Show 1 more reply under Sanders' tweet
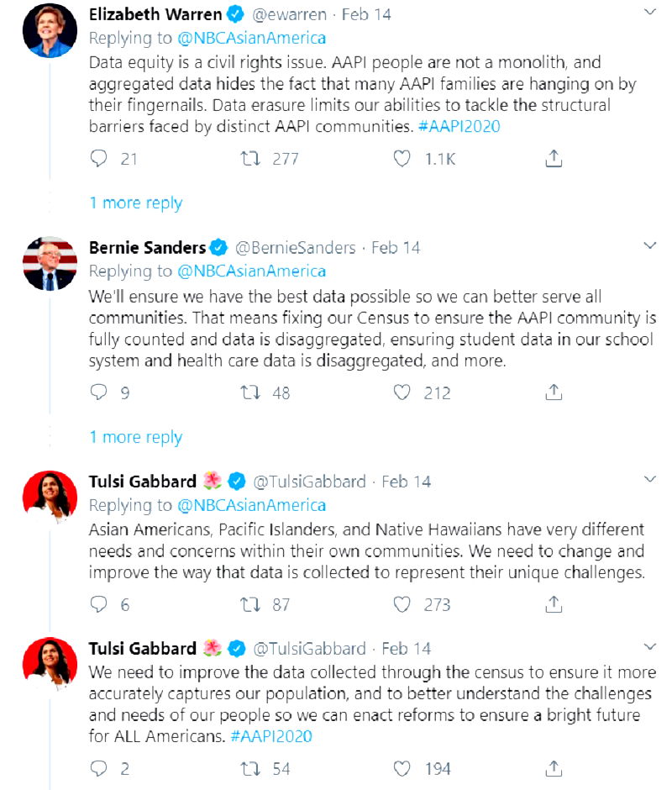This screenshot has height=790, width=672. coord(135,437)
